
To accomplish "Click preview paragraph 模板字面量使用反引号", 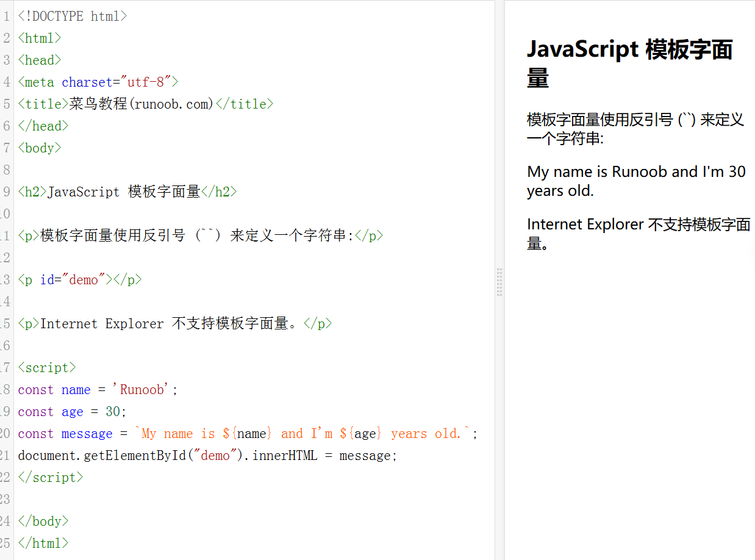I will (635, 129).
